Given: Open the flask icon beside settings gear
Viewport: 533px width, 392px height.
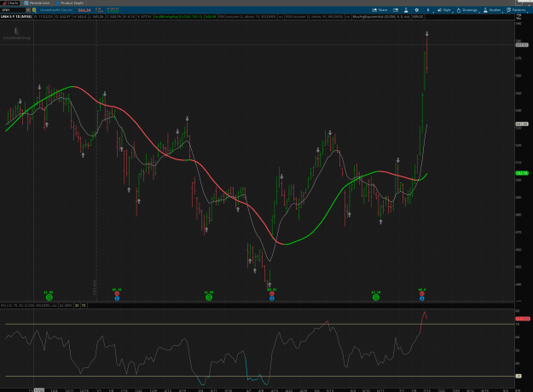Looking at the screenshot, I should [406, 10].
